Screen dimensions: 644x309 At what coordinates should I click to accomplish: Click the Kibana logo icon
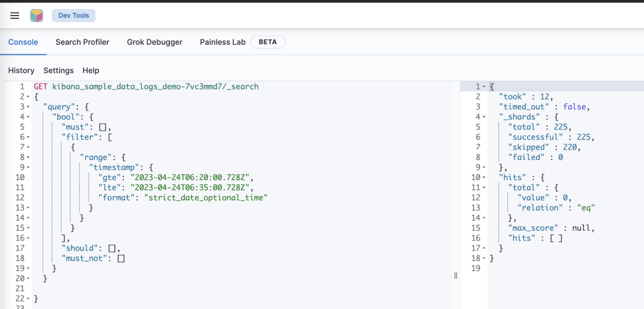pos(36,16)
